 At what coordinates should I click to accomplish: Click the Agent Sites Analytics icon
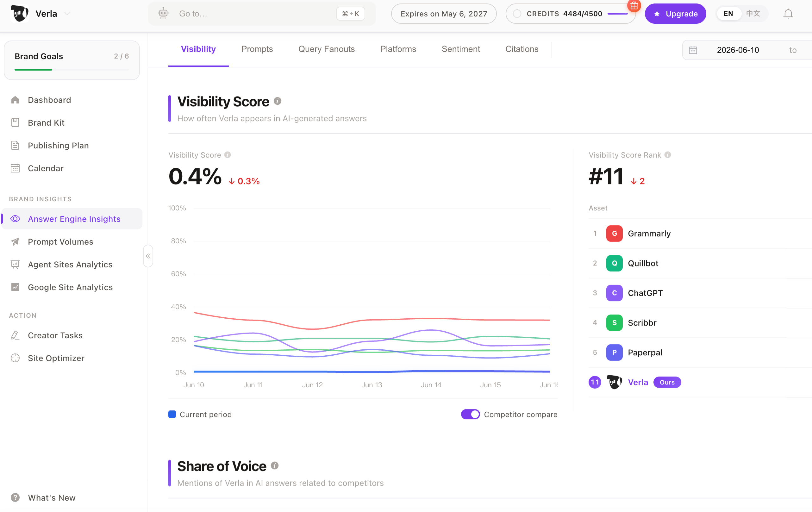[15, 264]
